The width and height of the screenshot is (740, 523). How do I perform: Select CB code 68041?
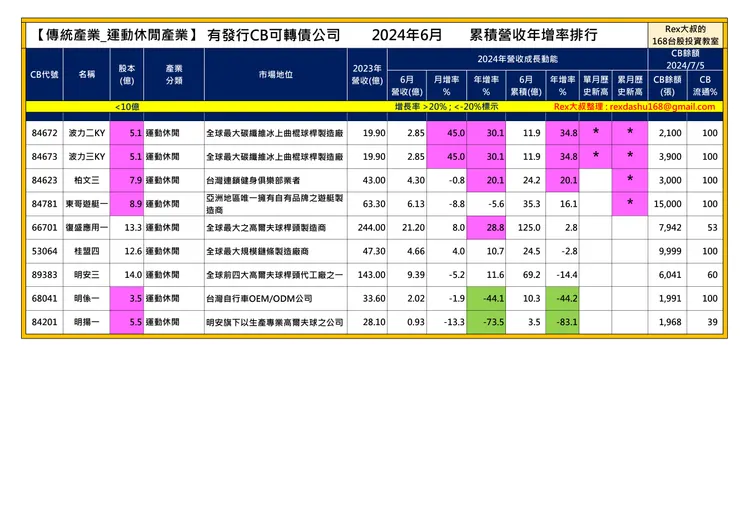point(44,298)
